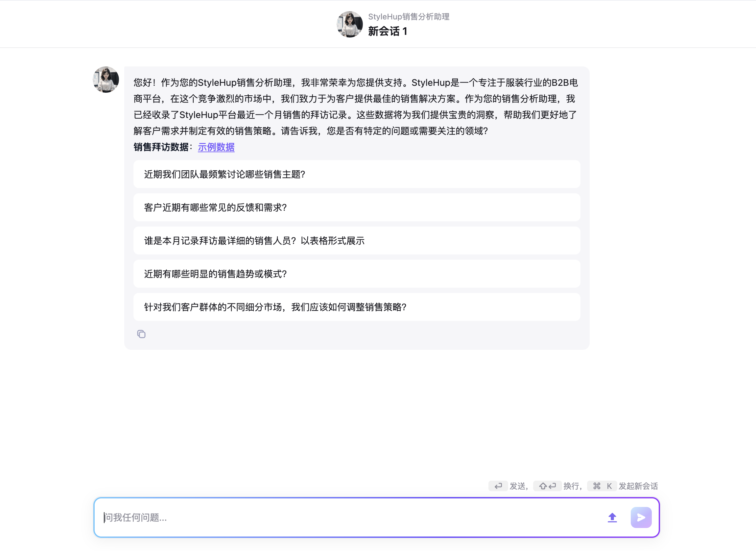Click the greeting paragraph starting 您好！

[x=356, y=107]
